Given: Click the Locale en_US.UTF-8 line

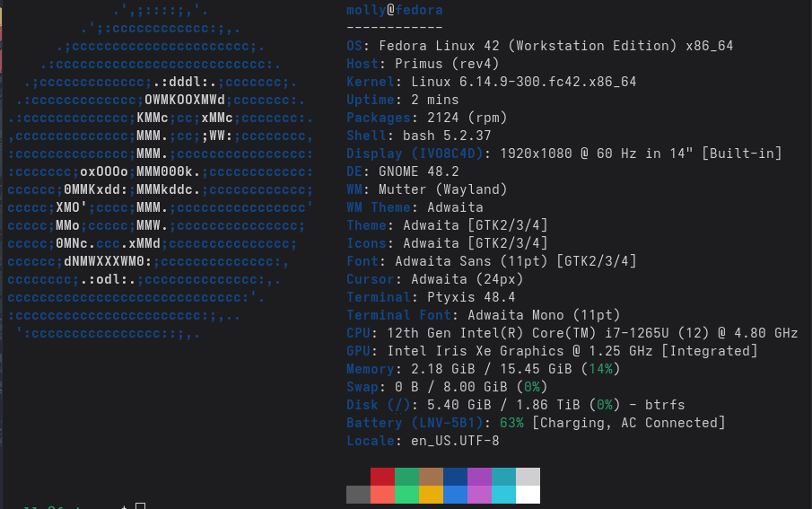Looking at the screenshot, I should coord(423,441).
